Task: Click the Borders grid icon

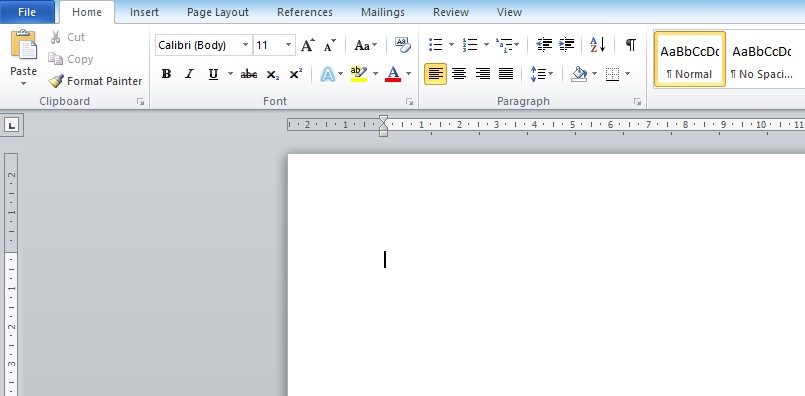Action: coord(612,74)
